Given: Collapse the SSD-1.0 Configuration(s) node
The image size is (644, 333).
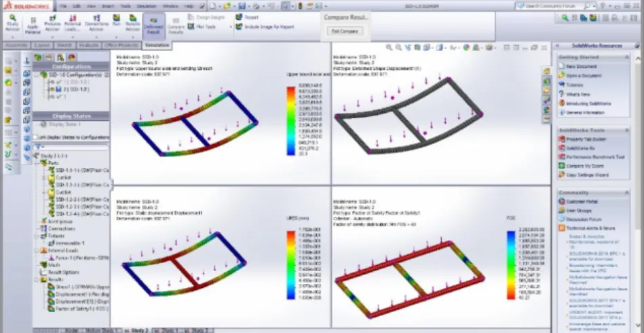Looking at the screenshot, I should 36,75.
